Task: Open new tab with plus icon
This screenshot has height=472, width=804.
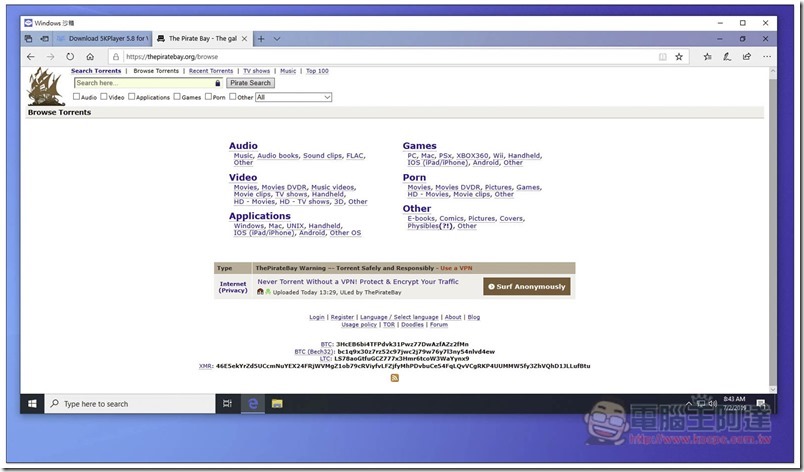Action: (x=261, y=39)
